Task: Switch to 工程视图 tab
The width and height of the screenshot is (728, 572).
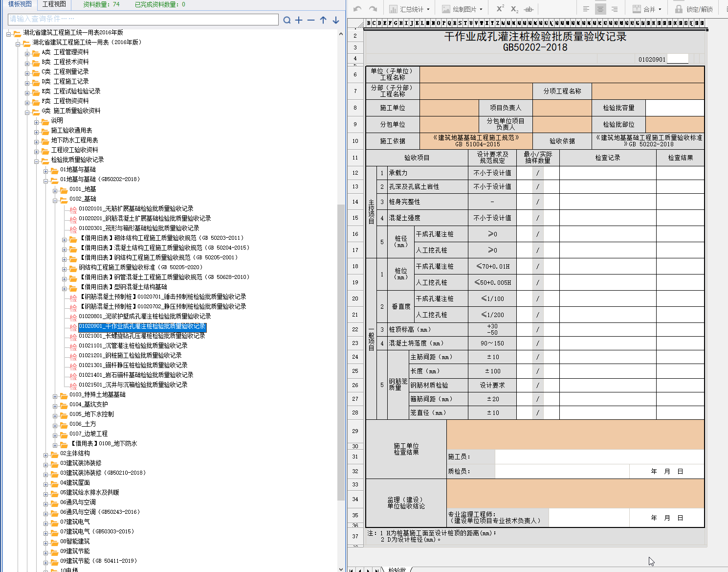Action: tap(54, 4)
